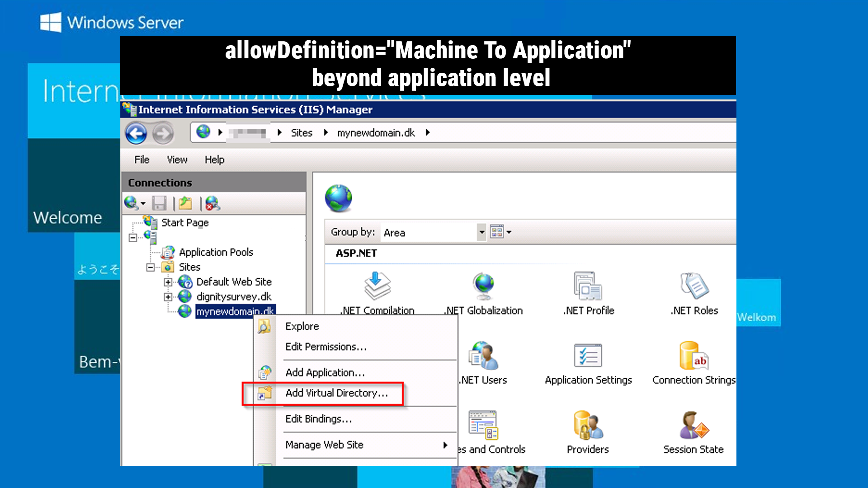
Task: Open the .NET Roles feature icon
Action: point(694,286)
